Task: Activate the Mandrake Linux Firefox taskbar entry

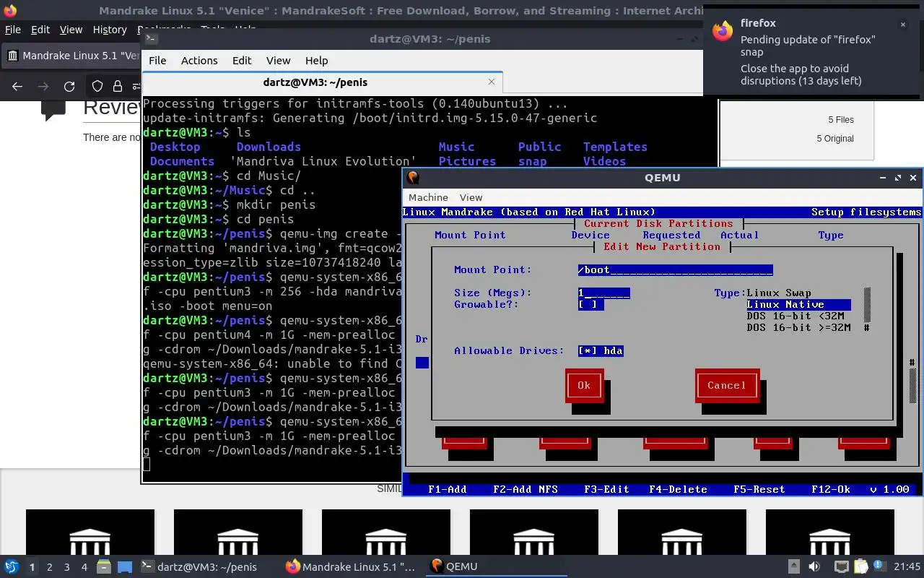Action: pos(352,566)
